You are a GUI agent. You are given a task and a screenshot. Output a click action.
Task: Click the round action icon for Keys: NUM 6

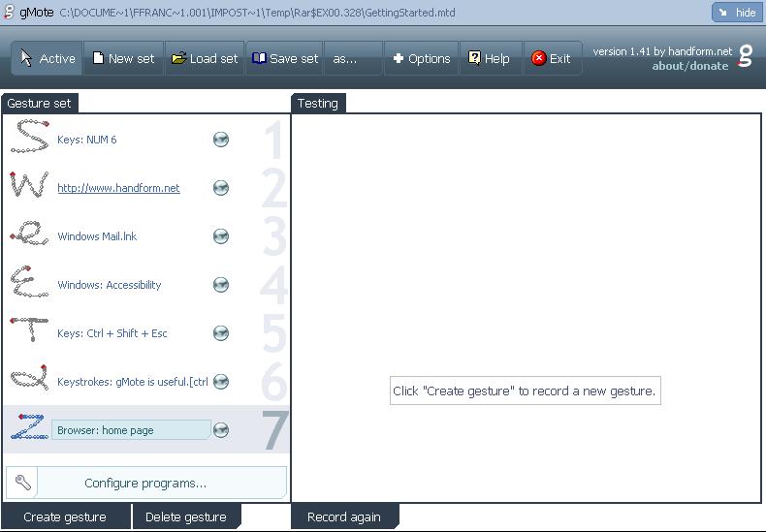coord(221,140)
